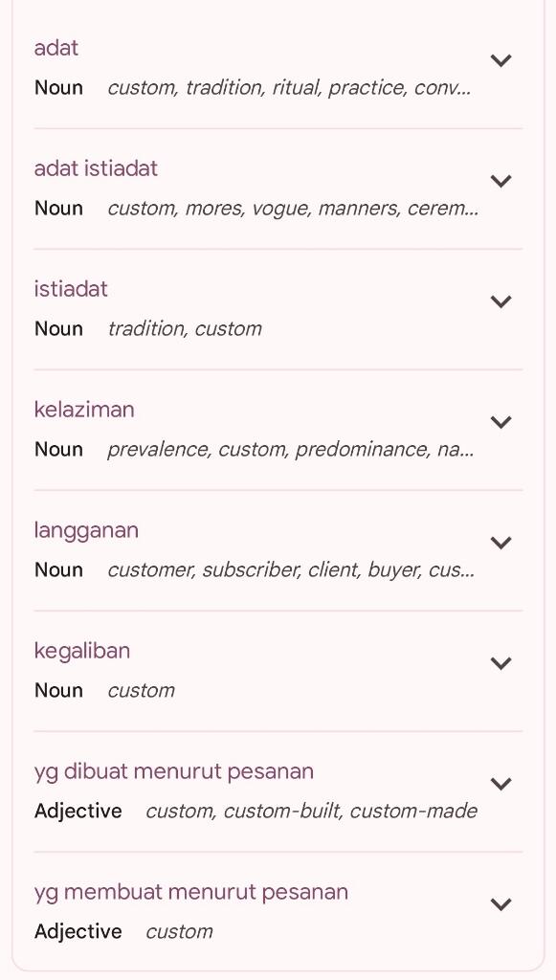Expand the 'adat istiadat' entry chevron
The width and height of the screenshot is (556, 980).
500,180
